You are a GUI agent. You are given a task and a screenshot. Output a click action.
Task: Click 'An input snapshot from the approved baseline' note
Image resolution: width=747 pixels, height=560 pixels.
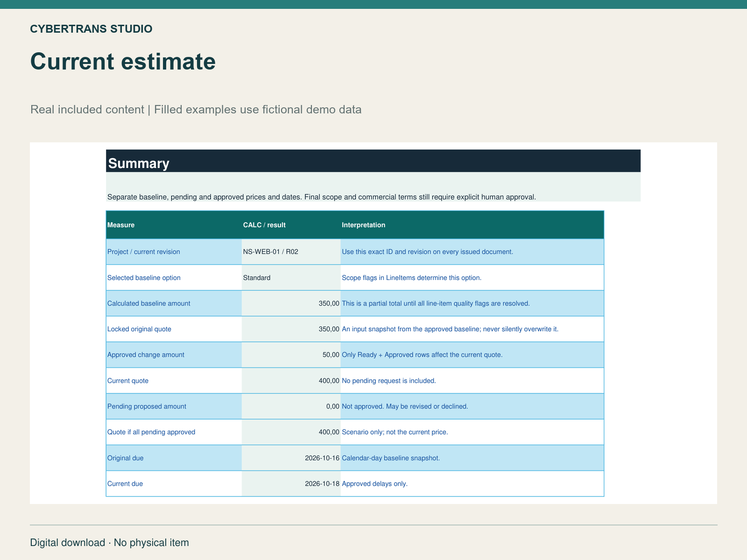(x=450, y=329)
